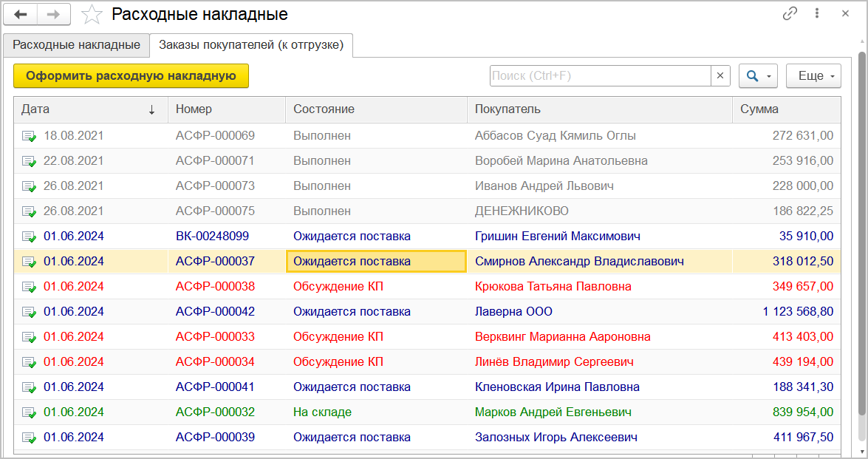Open the three-dot window menu

[x=817, y=13]
